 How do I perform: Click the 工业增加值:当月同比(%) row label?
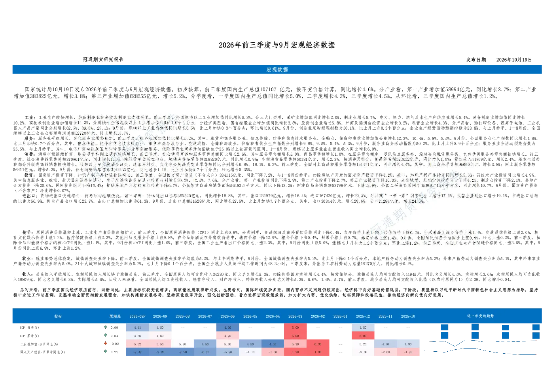[39, 344]
